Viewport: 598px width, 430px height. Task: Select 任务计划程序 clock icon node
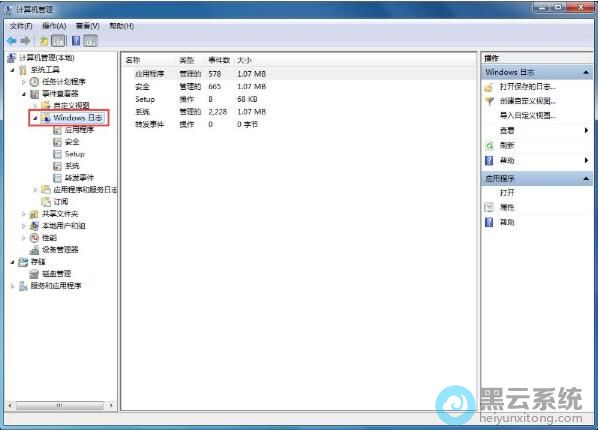coord(63,82)
